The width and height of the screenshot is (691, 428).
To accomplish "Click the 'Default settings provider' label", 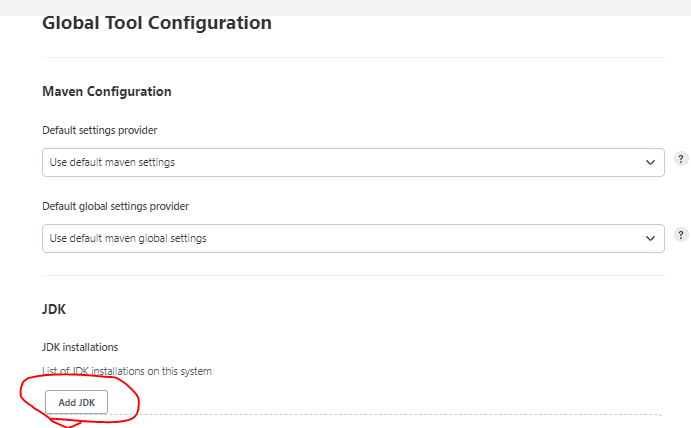I will pos(100,130).
